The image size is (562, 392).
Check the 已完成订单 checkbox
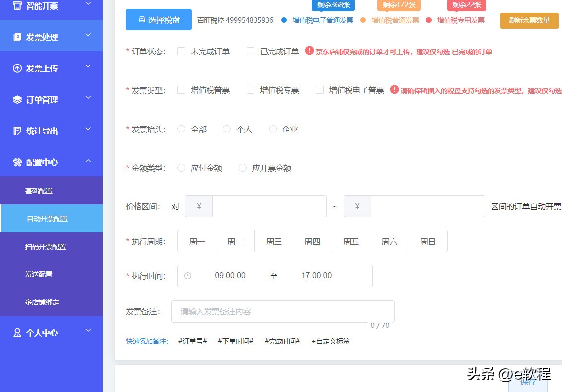(x=250, y=51)
